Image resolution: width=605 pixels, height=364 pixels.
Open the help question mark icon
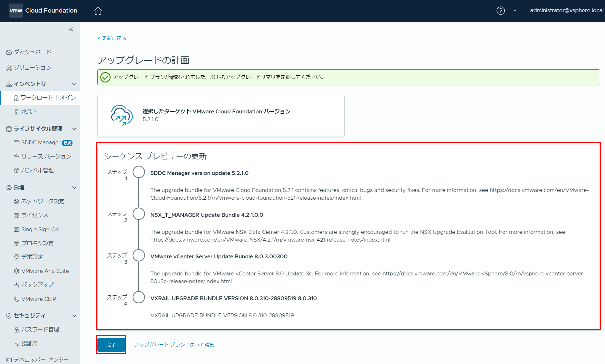coord(501,11)
